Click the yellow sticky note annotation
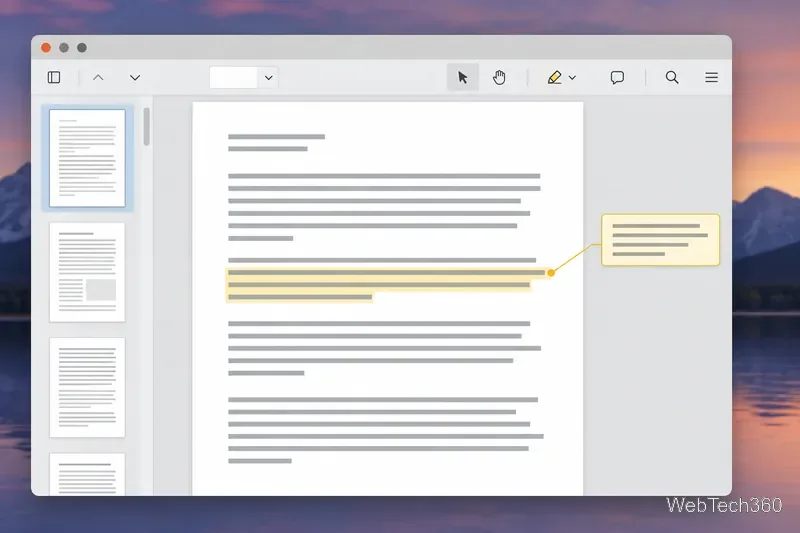The image size is (800, 533). [x=661, y=240]
